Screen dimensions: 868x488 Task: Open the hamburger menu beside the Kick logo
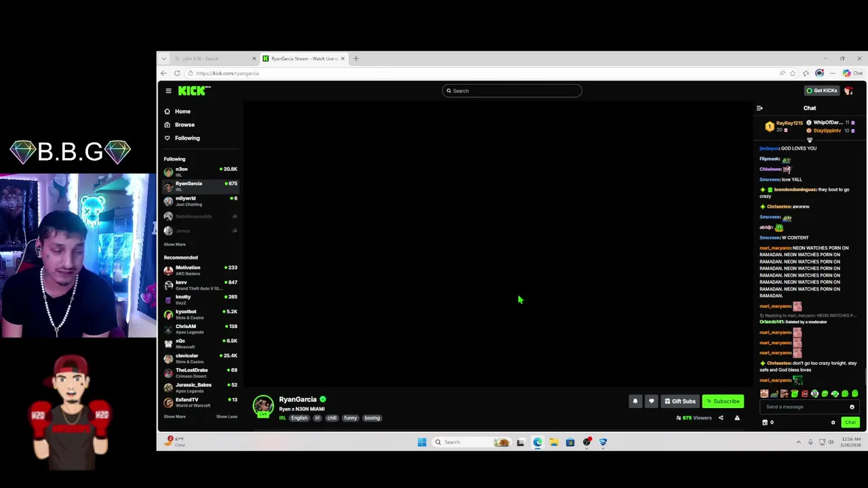[x=169, y=91]
